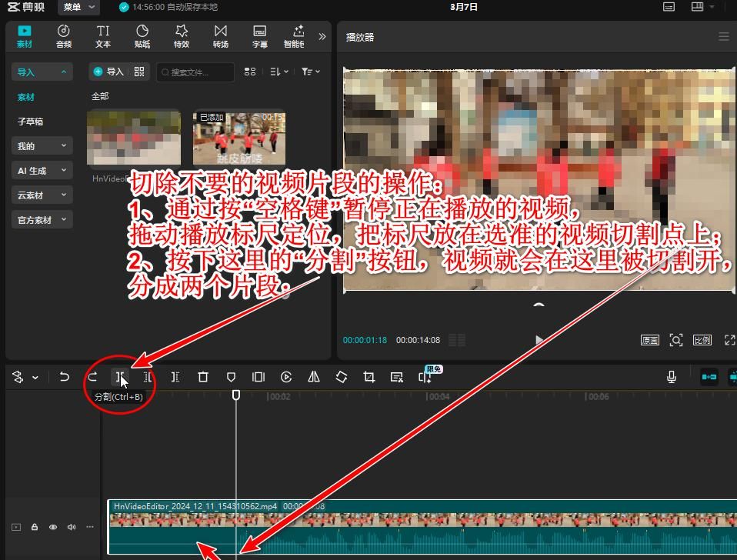Expand the 我的 sidebar section

click(x=42, y=146)
